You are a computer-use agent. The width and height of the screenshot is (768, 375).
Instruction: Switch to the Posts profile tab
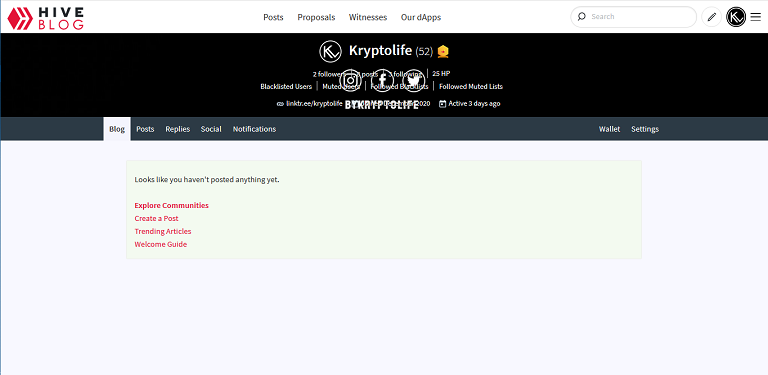(x=145, y=129)
